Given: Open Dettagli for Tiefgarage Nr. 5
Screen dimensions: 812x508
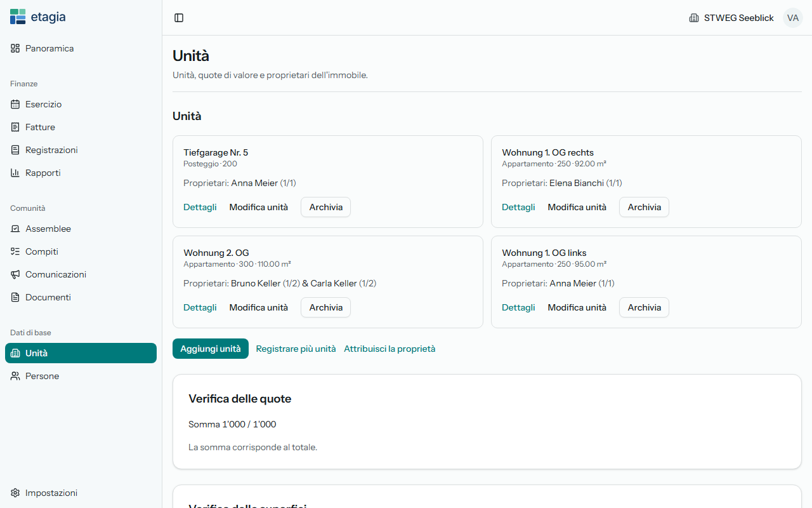Looking at the screenshot, I should (x=200, y=207).
